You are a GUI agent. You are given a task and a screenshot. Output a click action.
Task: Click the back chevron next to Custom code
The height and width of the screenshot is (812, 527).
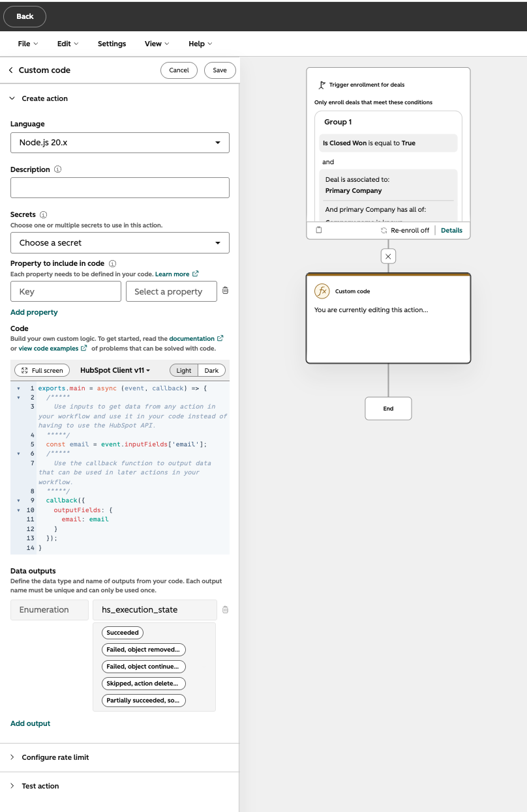click(10, 70)
